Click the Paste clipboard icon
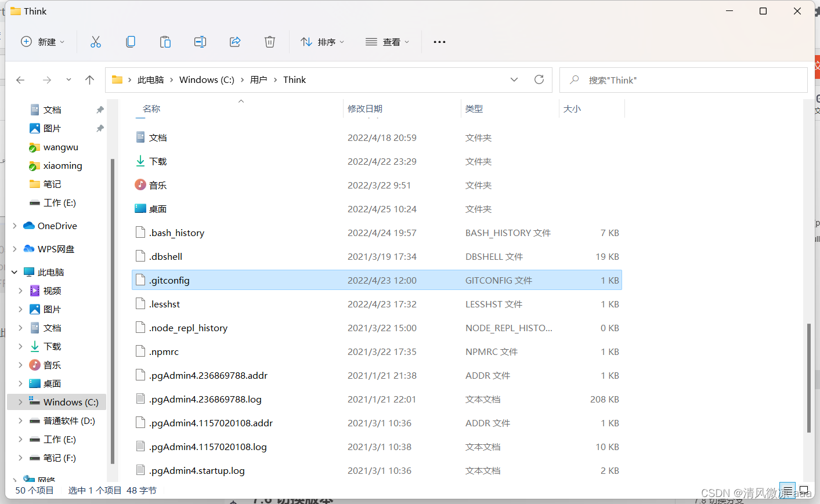This screenshot has width=820, height=504. click(x=165, y=42)
